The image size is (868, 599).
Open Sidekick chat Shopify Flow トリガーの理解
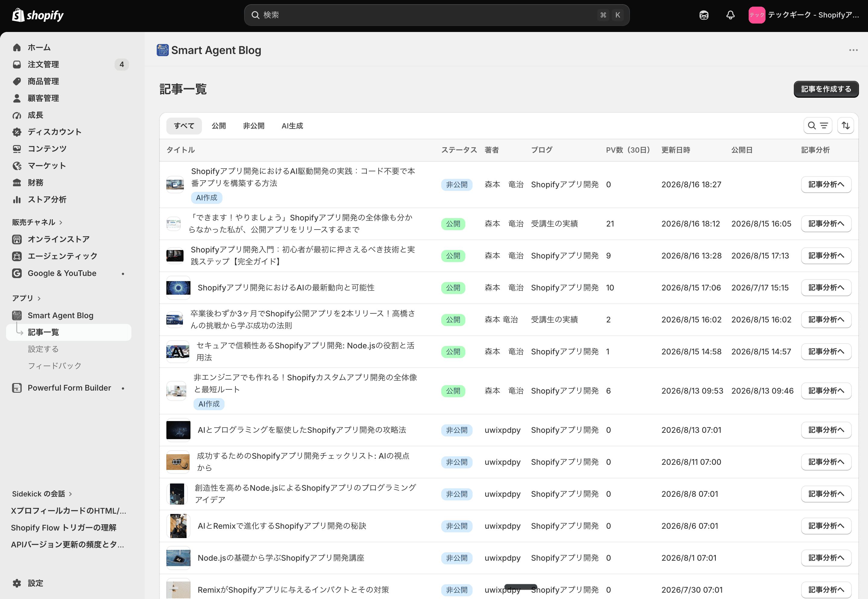pos(63,527)
